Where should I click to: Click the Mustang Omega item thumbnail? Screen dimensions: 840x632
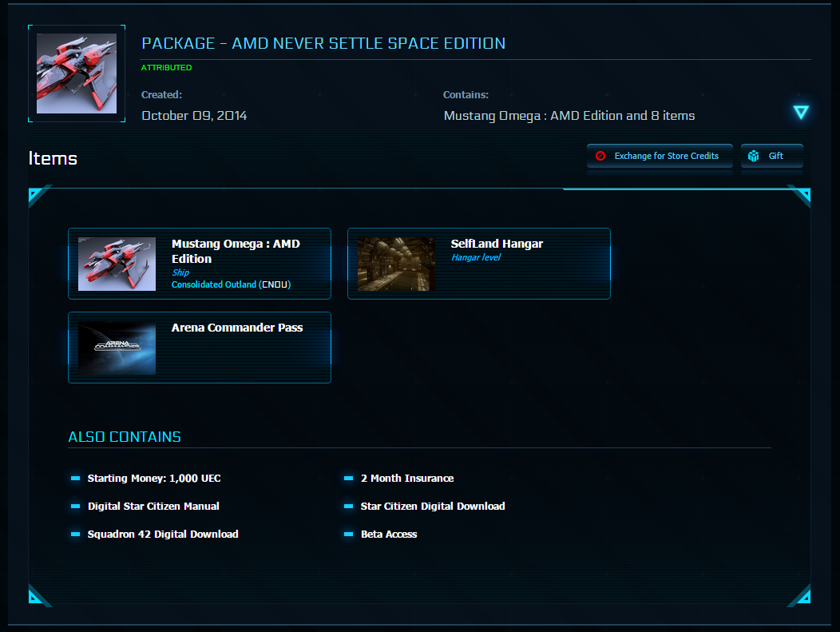pyautogui.click(x=117, y=264)
